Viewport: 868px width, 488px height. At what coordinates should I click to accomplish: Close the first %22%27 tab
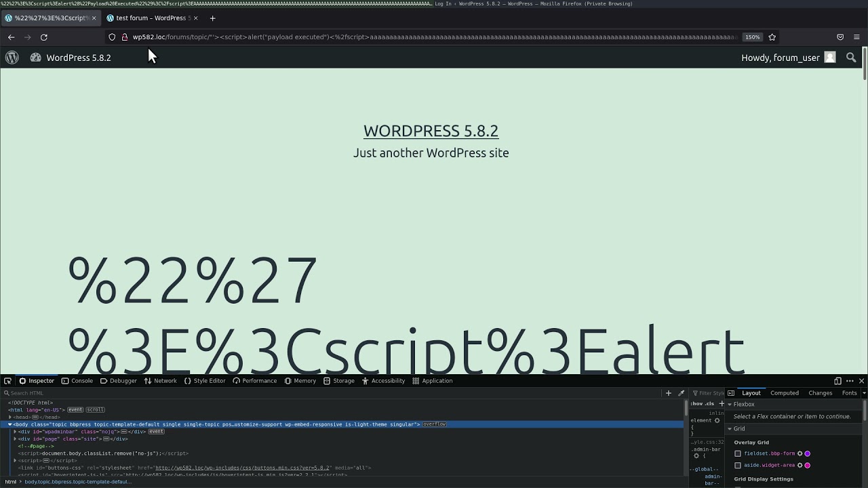94,18
